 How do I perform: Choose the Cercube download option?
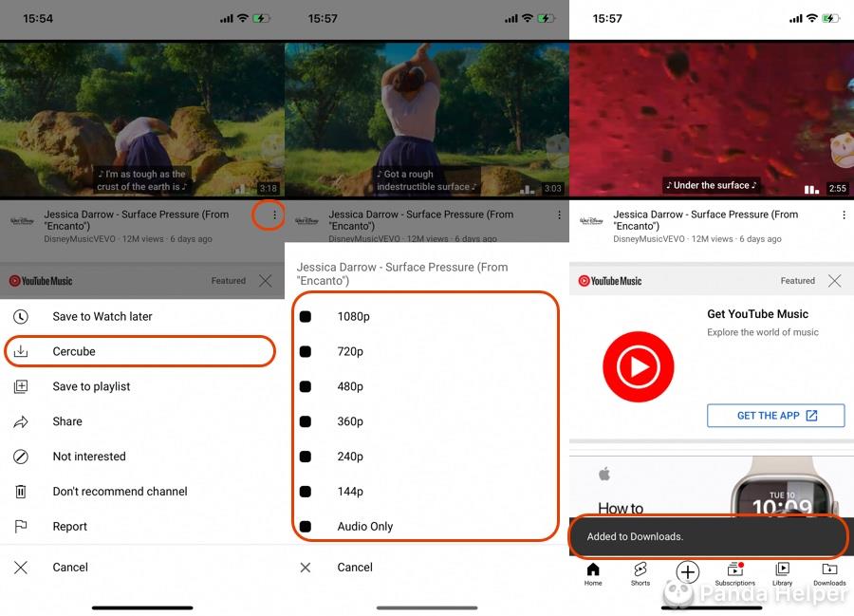coord(140,351)
